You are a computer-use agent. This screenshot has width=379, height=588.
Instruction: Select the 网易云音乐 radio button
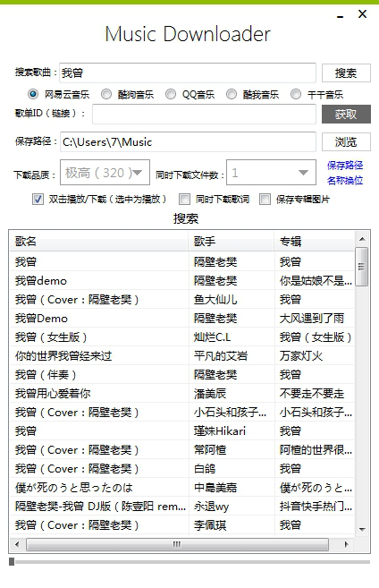(33, 94)
